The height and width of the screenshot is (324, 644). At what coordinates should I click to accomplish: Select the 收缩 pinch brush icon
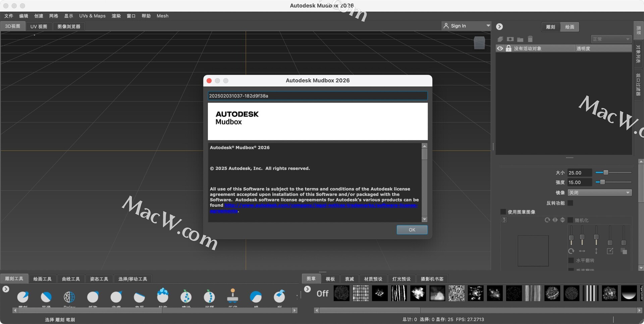(116, 297)
